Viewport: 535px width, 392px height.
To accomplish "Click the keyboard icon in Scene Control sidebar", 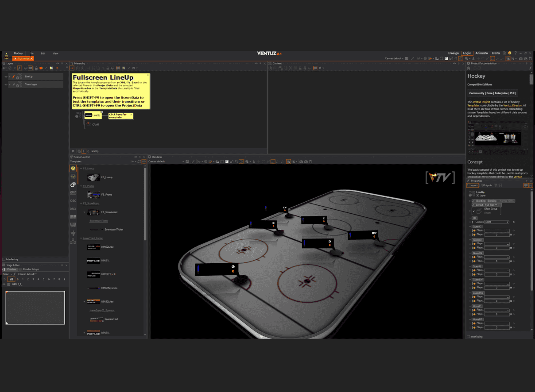I will coord(73,193).
